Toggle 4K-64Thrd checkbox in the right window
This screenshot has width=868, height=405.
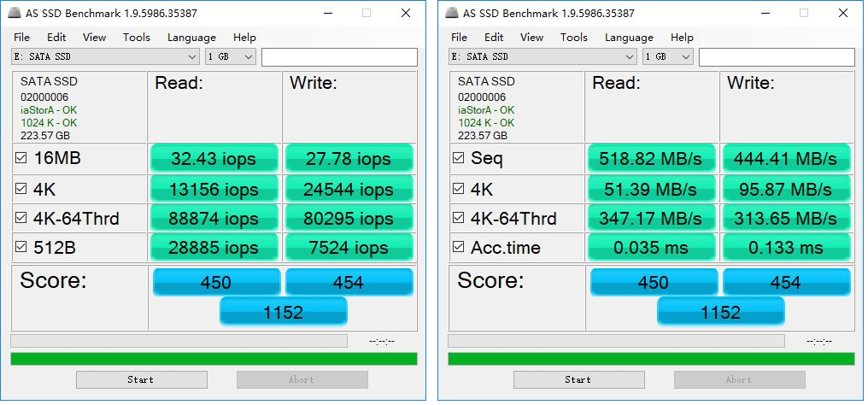(x=459, y=218)
